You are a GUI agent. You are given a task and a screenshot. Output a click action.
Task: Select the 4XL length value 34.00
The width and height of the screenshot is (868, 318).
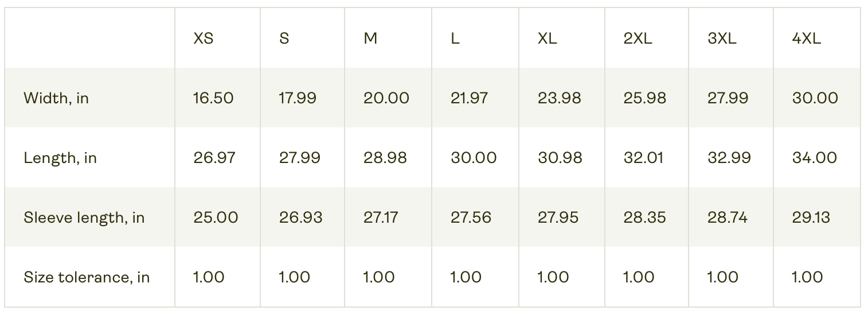coord(815,158)
